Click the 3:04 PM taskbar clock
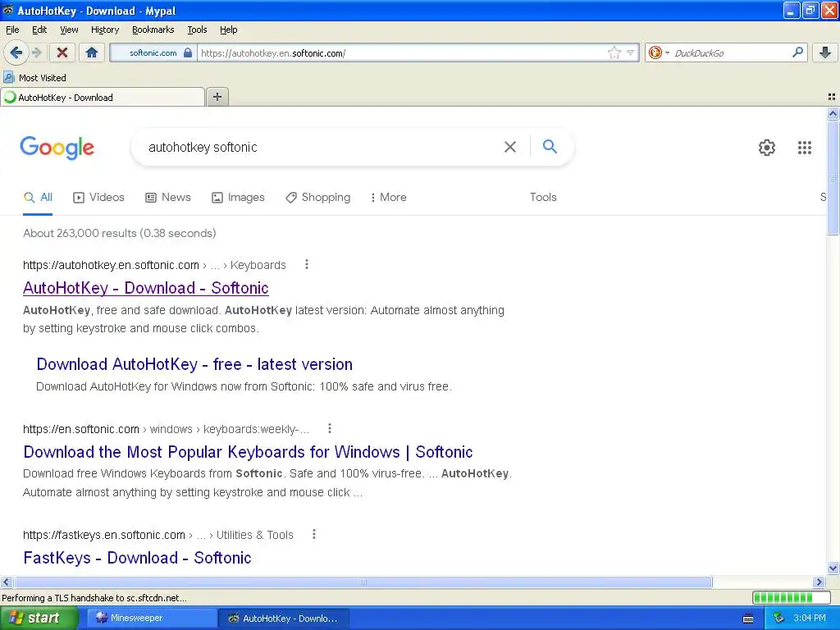 pyautogui.click(x=810, y=619)
